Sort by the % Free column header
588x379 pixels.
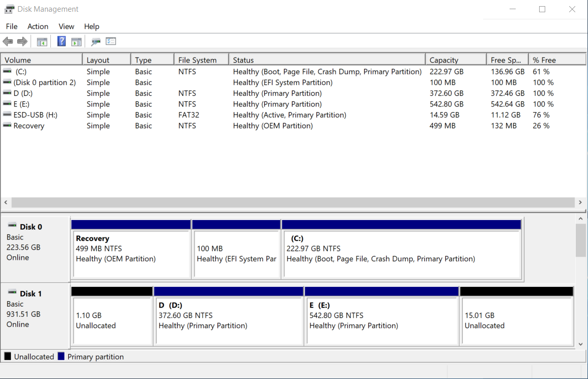point(557,60)
